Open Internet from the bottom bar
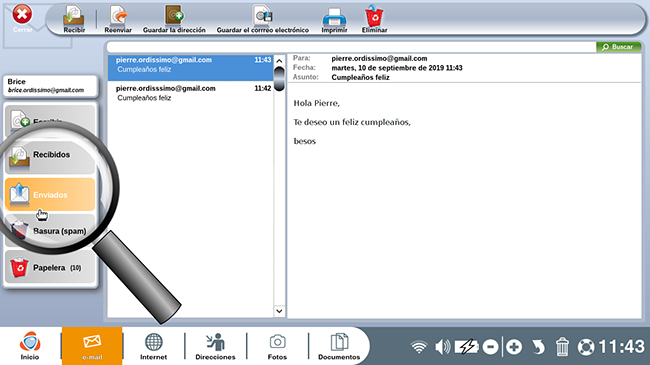The image size is (650, 365). pos(153,346)
